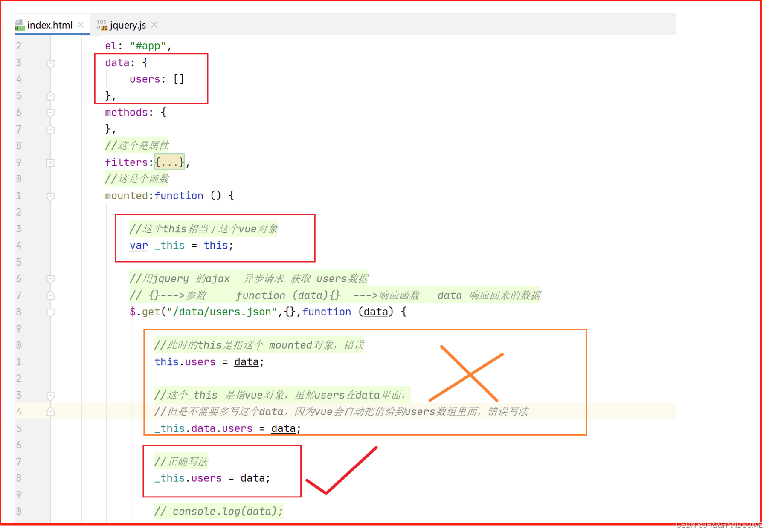769x532 pixels.
Task: Collapse the data block fold marker
Action: click(50, 63)
